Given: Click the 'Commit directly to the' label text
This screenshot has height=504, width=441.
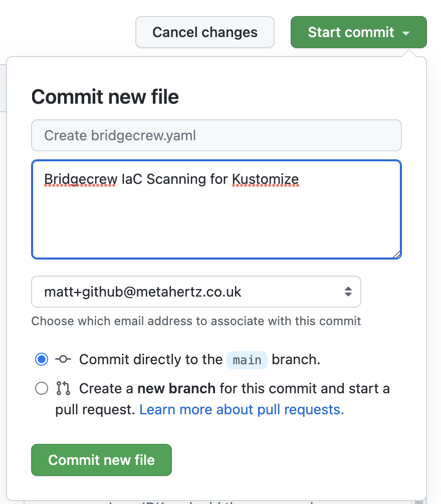Looking at the screenshot, I should (151, 359).
